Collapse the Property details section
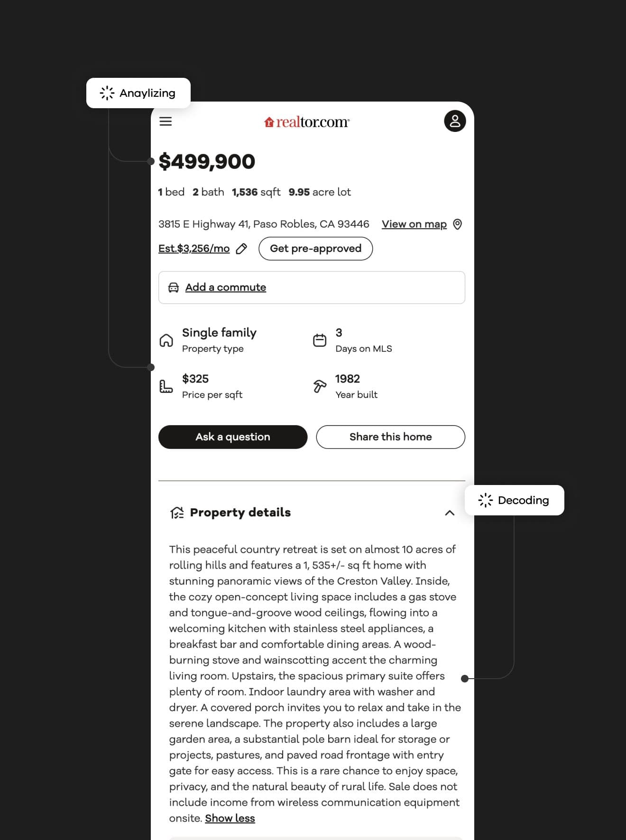626x840 pixels. [x=450, y=513]
